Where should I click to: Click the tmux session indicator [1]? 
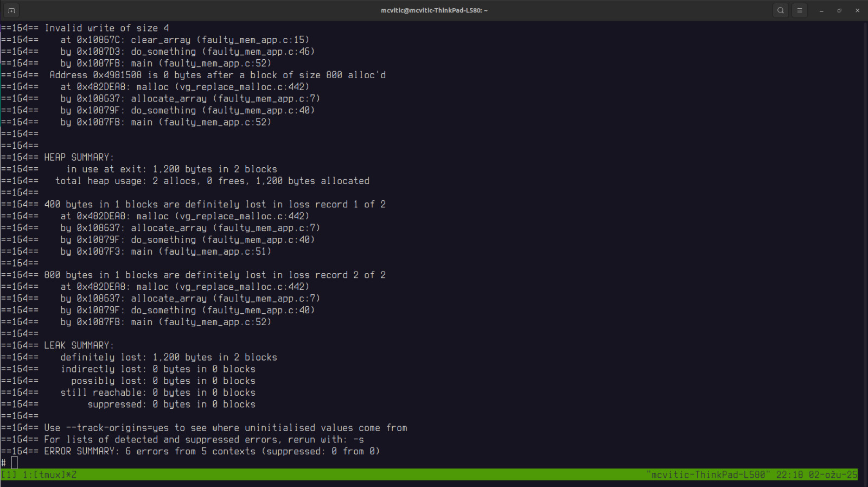coord(9,475)
